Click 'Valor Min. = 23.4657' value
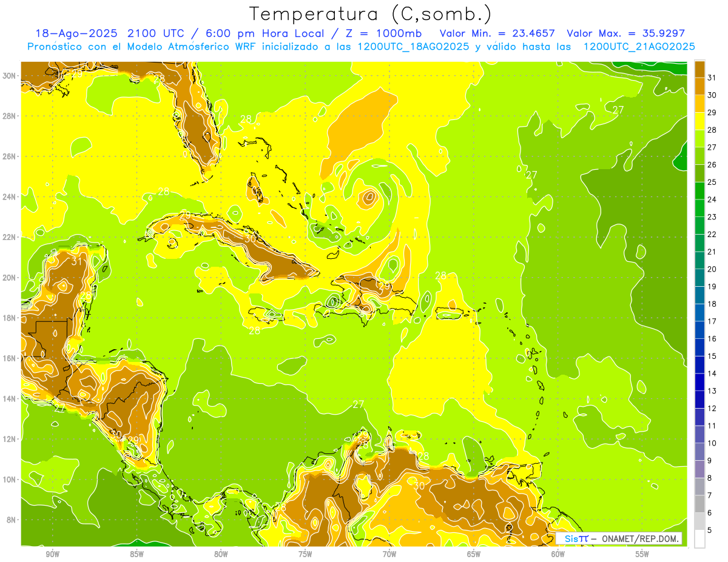Viewport: 728px width, 562px height. point(497,33)
